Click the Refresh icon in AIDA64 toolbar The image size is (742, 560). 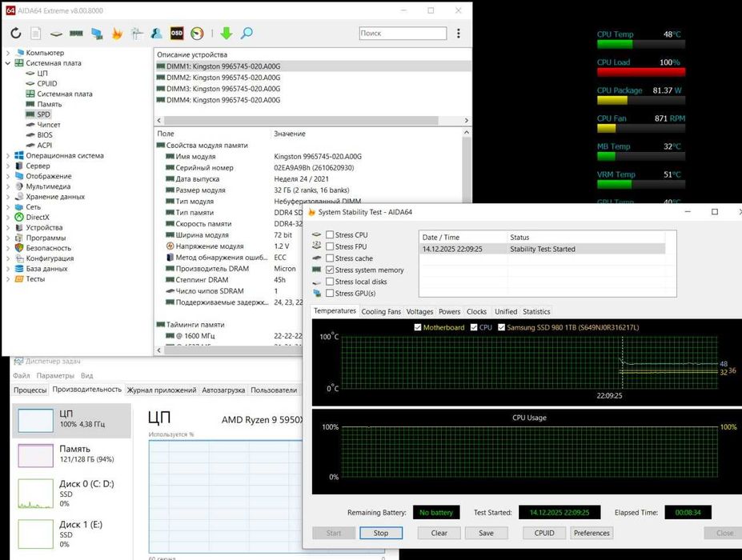15,34
